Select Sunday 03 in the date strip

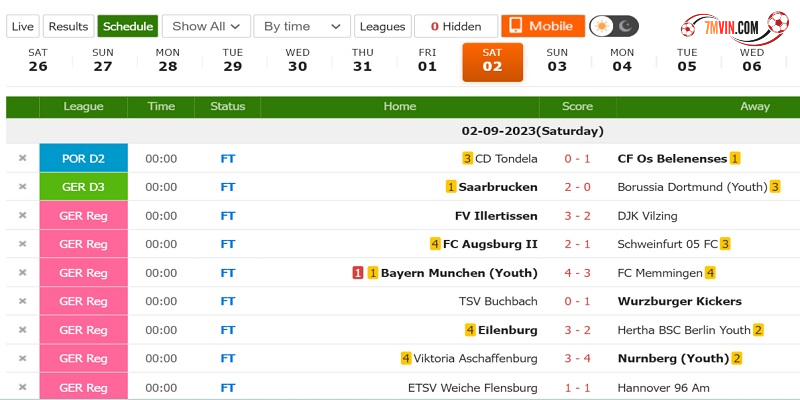(557, 60)
